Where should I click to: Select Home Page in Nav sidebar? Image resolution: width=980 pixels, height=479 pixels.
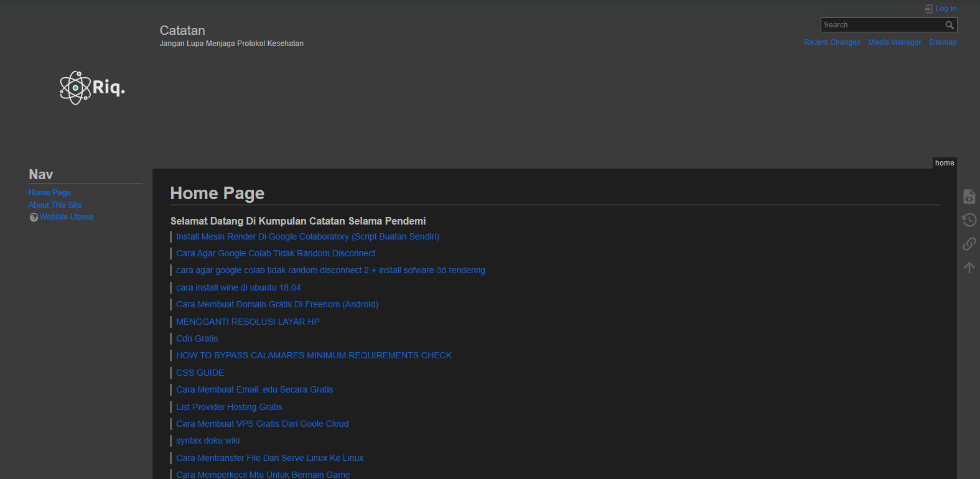50,193
